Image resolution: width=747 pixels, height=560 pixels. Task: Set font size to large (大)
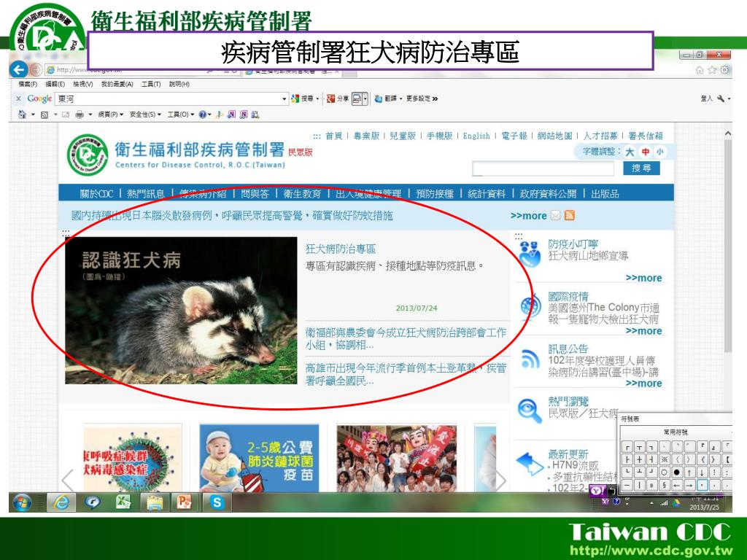[x=630, y=152]
